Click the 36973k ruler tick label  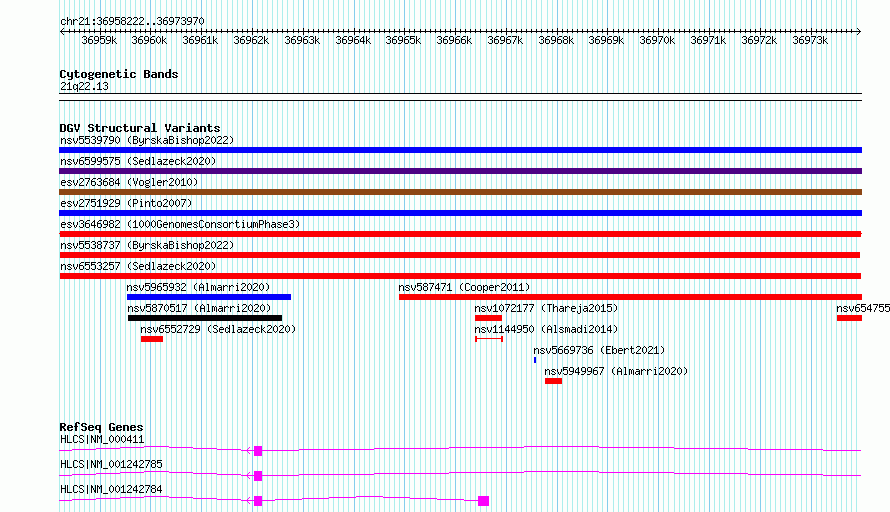click(810, 40)
